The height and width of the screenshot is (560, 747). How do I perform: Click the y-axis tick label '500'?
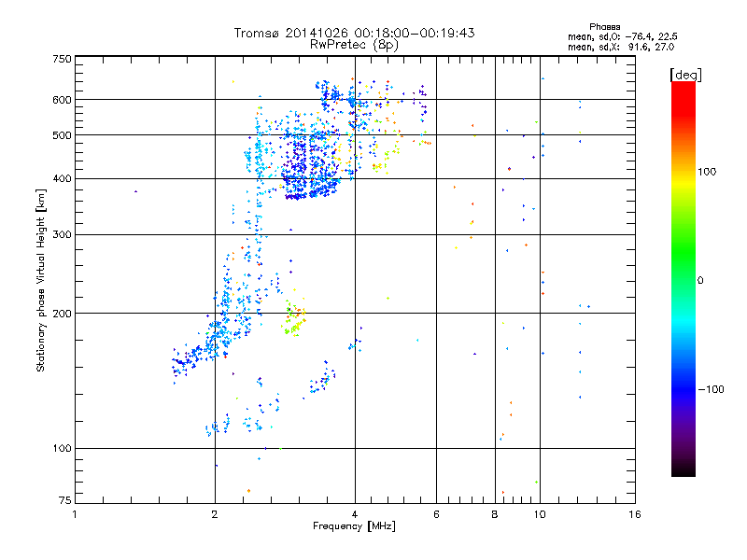click(62, 135)
